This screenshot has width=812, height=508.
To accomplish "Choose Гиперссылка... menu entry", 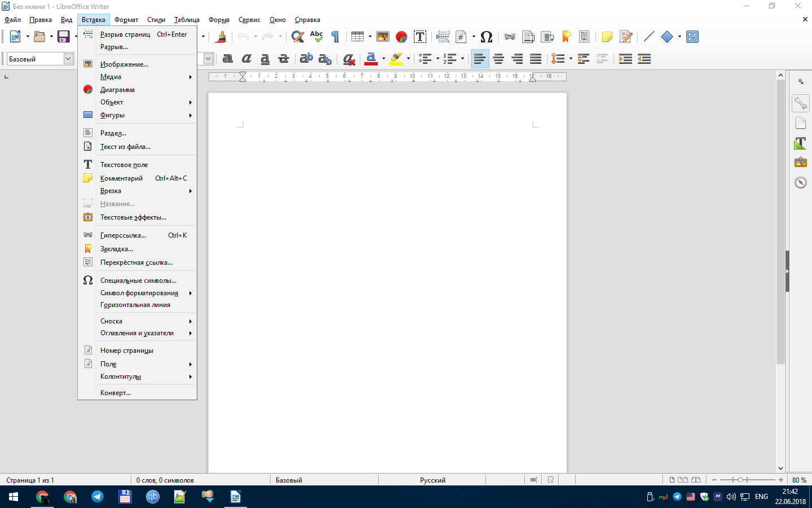I will point(137,235).
